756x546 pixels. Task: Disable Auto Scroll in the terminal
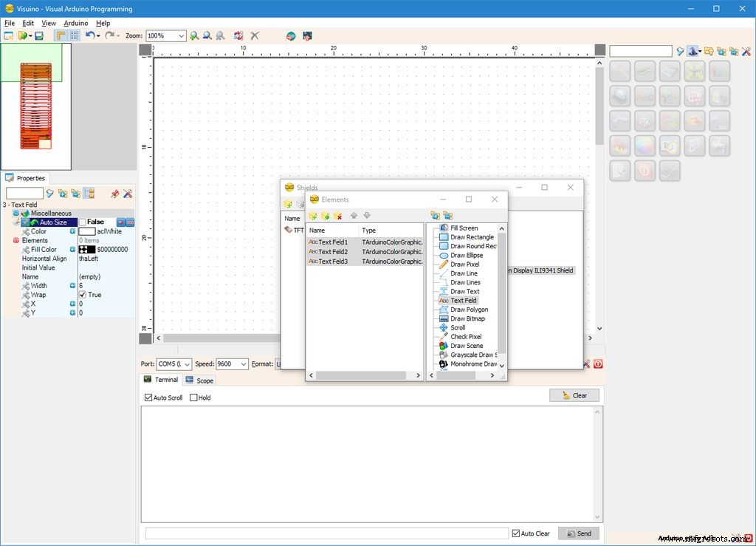[148, 397]
